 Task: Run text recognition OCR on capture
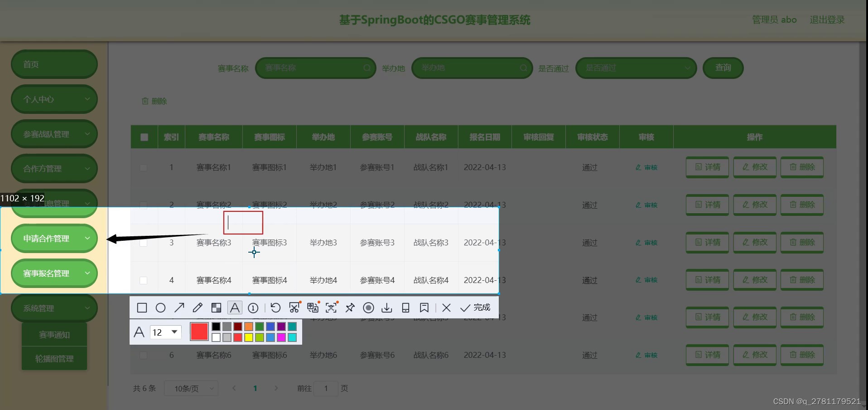click(332, 308)
